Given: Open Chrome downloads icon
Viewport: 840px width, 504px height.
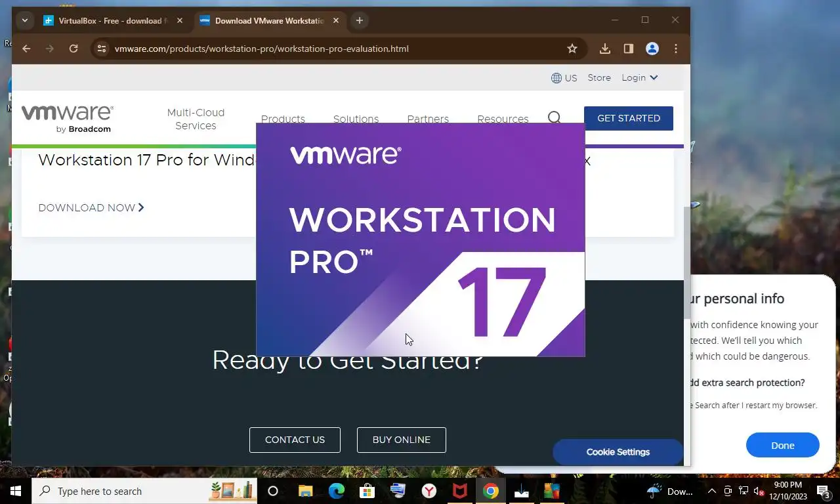Looking at the screenshot, I should point(605,49).
